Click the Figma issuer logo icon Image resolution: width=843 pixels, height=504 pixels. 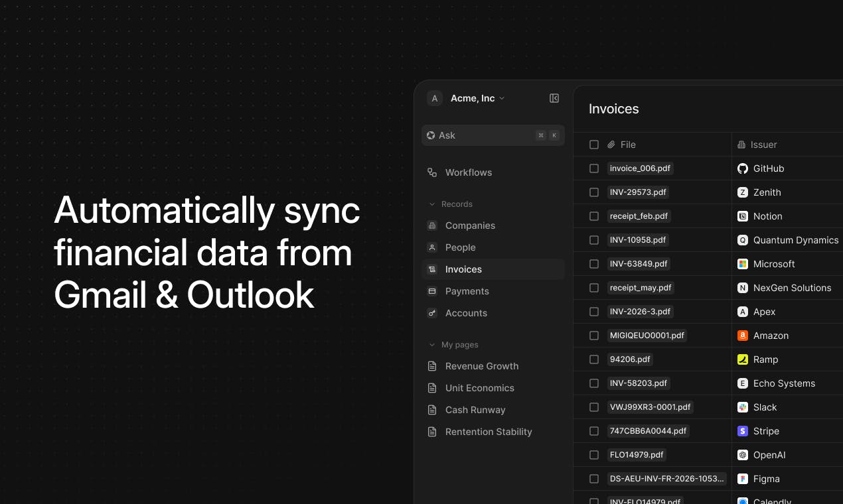click(743, 479)
